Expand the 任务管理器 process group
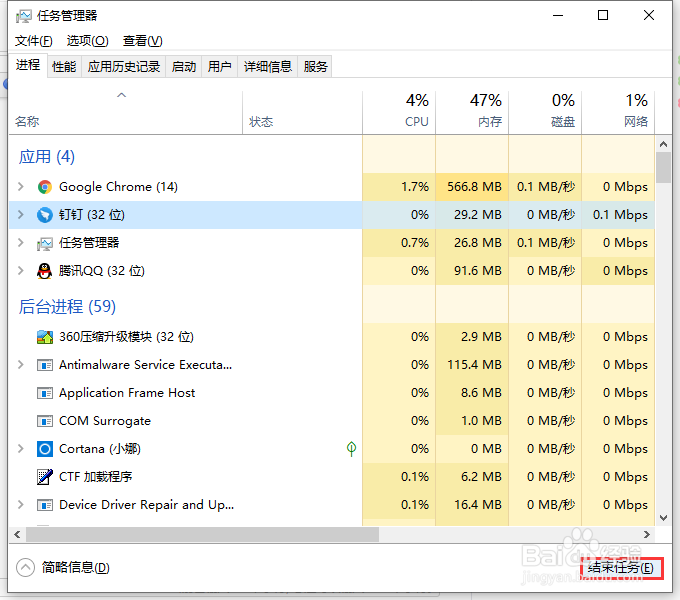The image size is (680, 600). [20, 243]
